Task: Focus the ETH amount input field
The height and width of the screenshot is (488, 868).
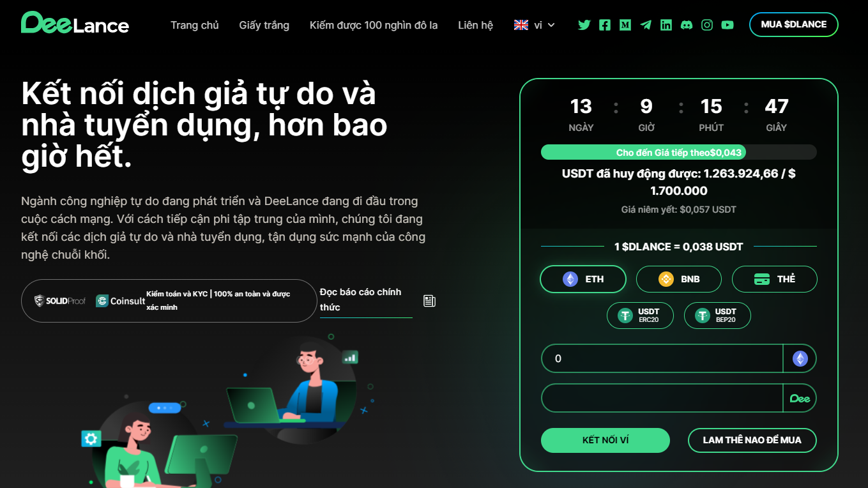Action: [662, 358]
